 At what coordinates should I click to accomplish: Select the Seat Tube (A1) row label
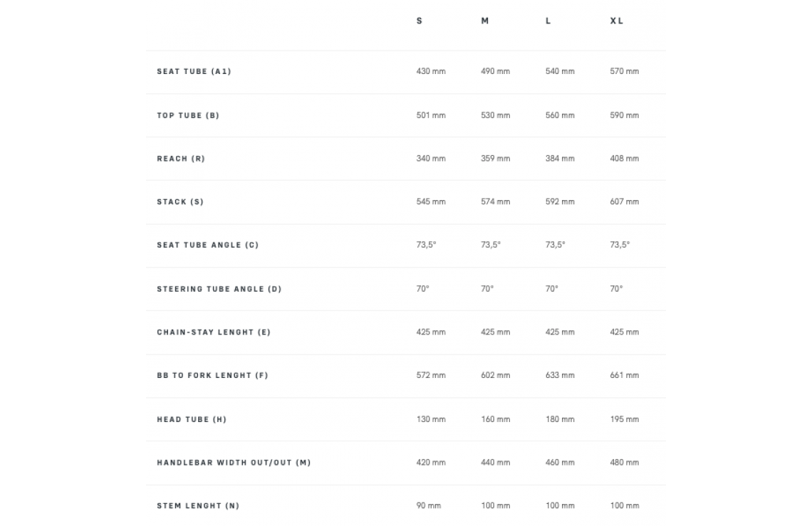pyautogui.click(x=194, y=72)
